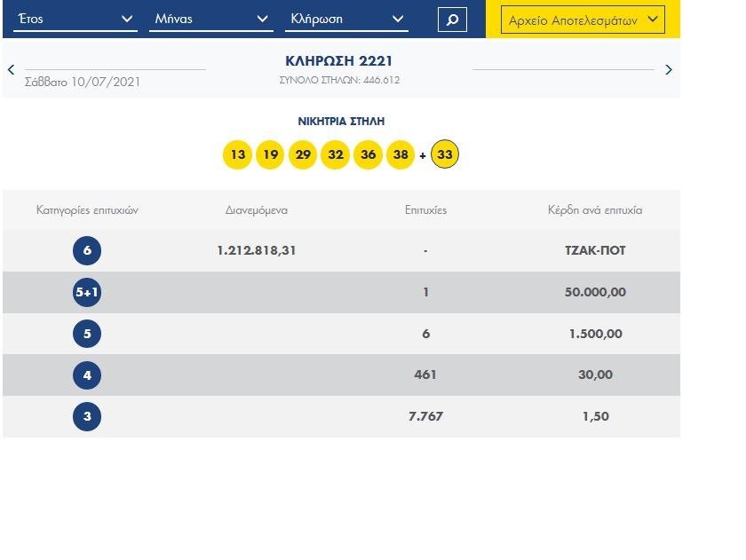The width and height of the screenshot is (746, 560).
Task: Click the ΚΛΗΡΩΣΗ 2221 title
Action: point(338,61)
